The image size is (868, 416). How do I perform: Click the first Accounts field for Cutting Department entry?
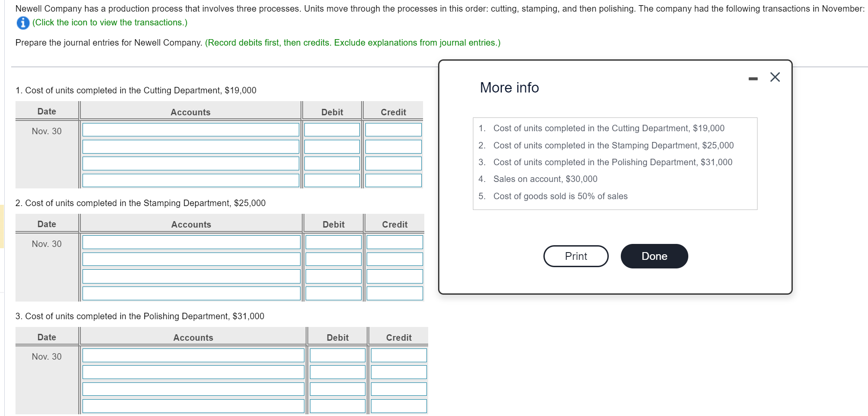[x=190, y=129]
